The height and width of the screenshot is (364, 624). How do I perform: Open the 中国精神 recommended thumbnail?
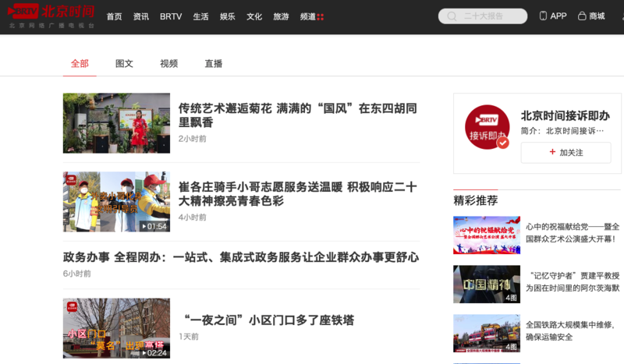(x=486, y=284)
